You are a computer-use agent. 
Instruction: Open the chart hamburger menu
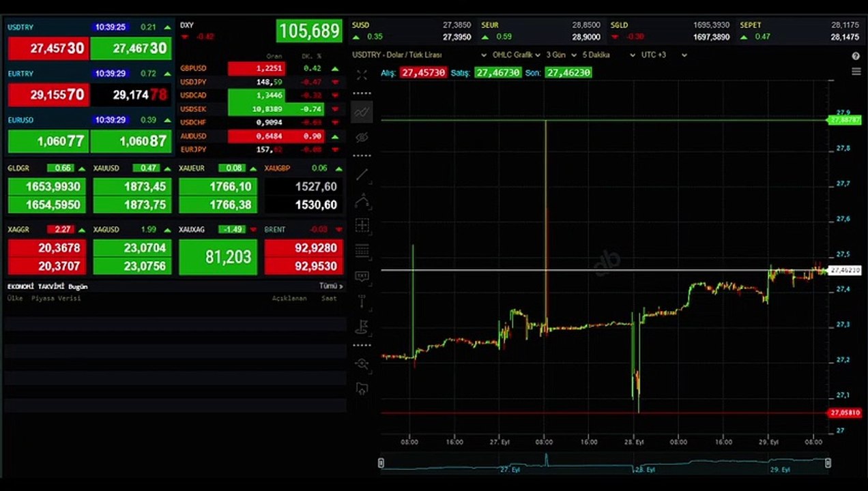[x=856, y=72]
